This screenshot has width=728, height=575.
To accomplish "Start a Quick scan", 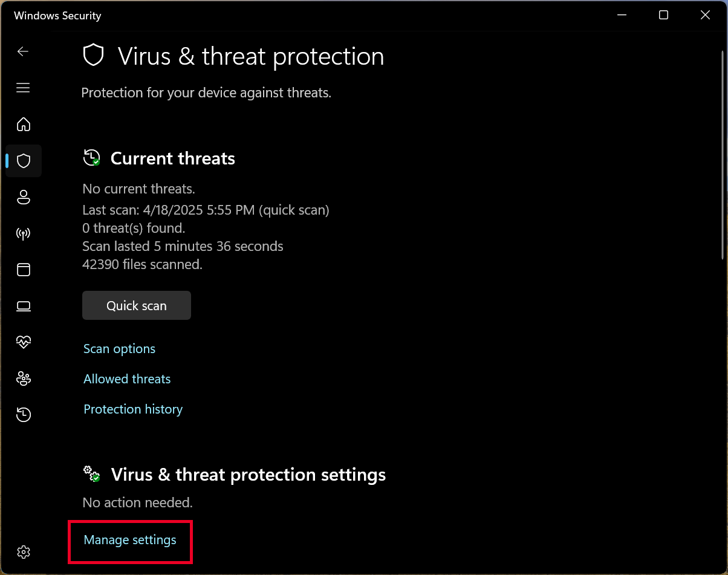I will coord(136,305).
